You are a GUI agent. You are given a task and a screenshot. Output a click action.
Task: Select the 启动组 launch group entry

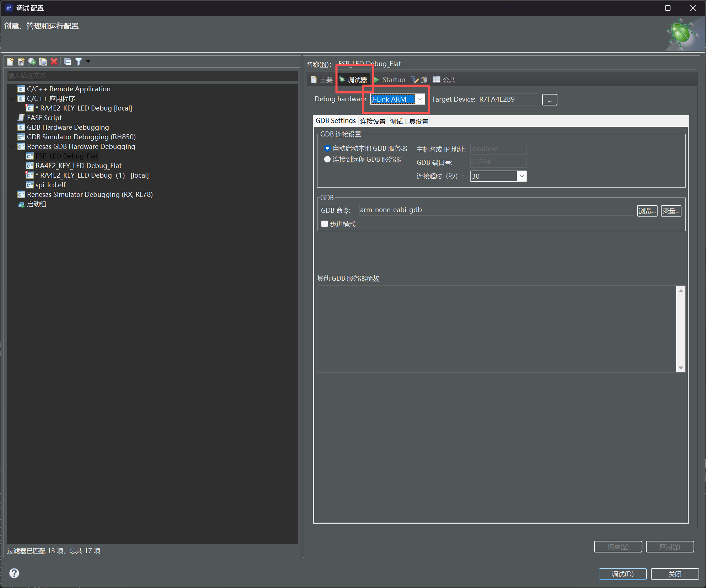click(37, 204)
